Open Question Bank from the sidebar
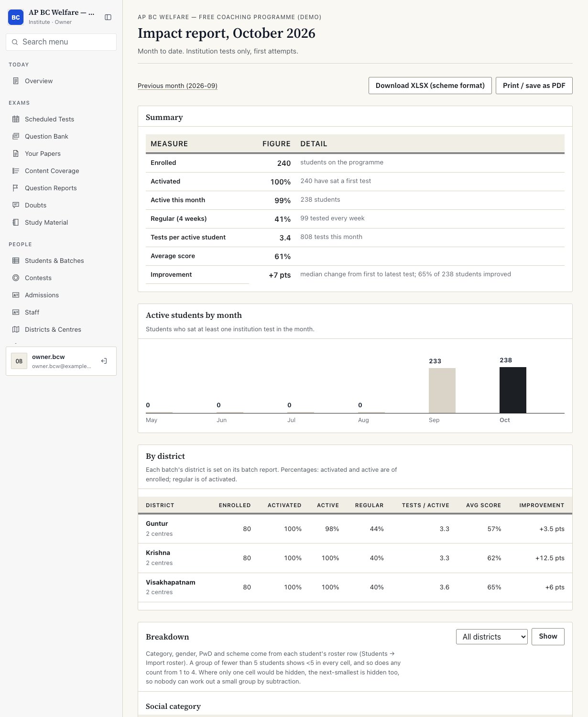 click(61, 136)
